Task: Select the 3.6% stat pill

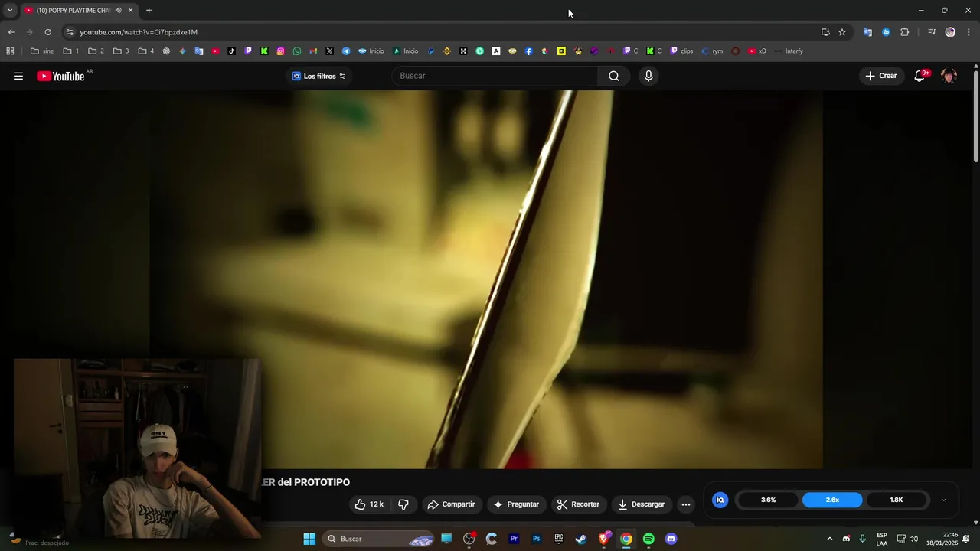Action: click(768, 500)
